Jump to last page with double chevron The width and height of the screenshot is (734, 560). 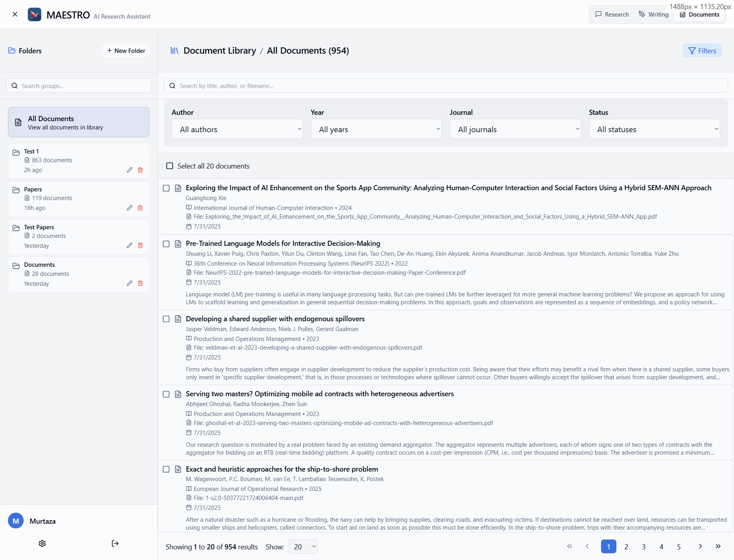tap(718, 546)
